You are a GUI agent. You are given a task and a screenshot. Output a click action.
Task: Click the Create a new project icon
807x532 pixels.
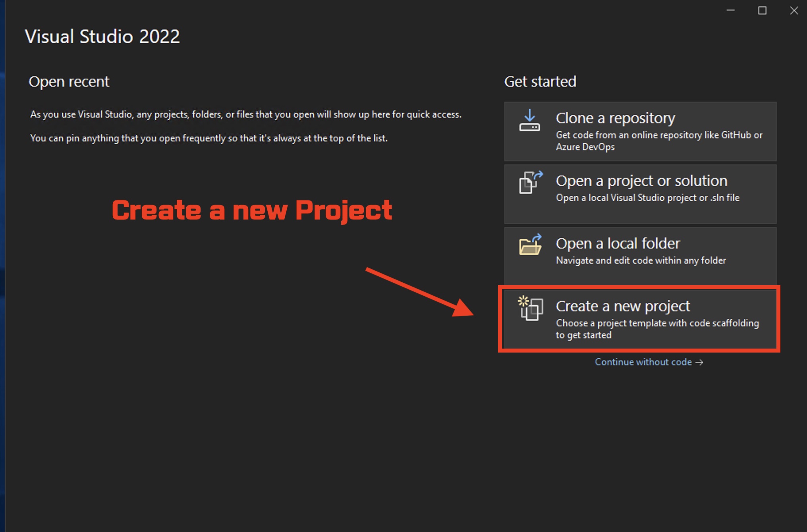[530, 308]
